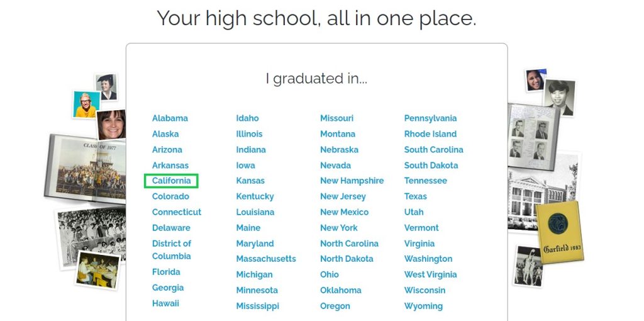Pick New Hampshire from the states
This screenshot has width=644, height=321.
pos(352,181)
